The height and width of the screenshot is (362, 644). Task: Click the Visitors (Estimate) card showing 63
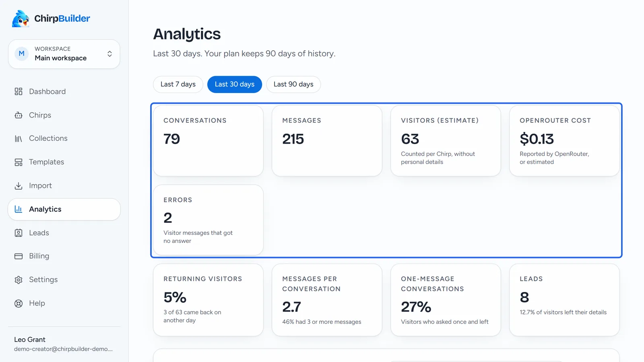(446, 141)
